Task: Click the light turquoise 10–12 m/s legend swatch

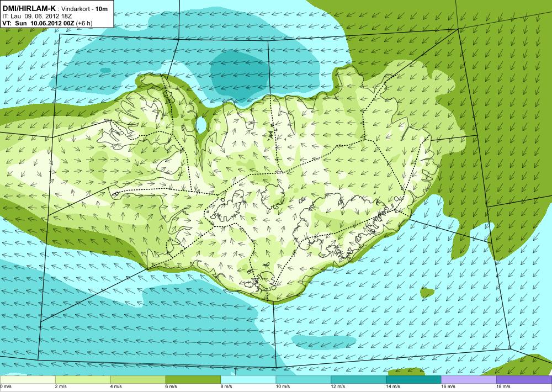Action: tap(304, 380)
